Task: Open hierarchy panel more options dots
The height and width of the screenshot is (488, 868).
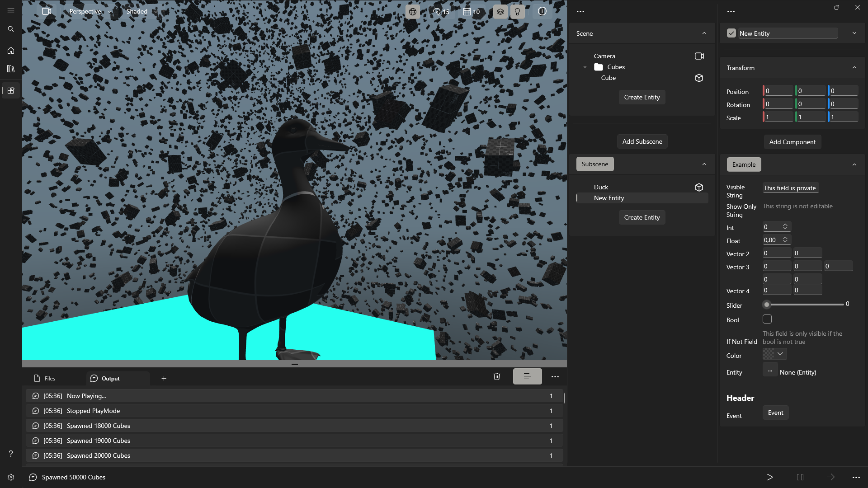Action: pos(580,12)
